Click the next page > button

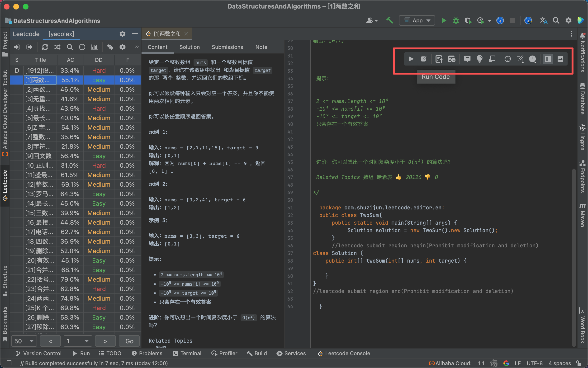(105, 341)
